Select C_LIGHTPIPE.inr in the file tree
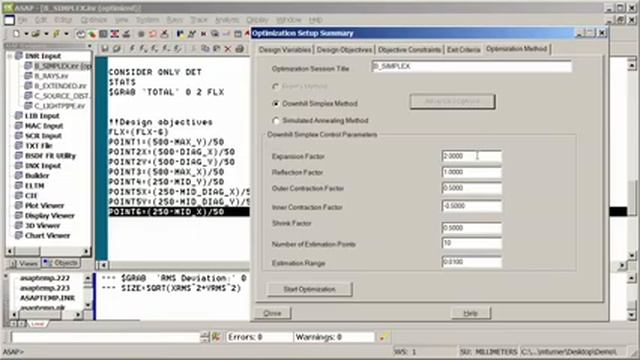 pyautogui.click(x=60, y=106)
